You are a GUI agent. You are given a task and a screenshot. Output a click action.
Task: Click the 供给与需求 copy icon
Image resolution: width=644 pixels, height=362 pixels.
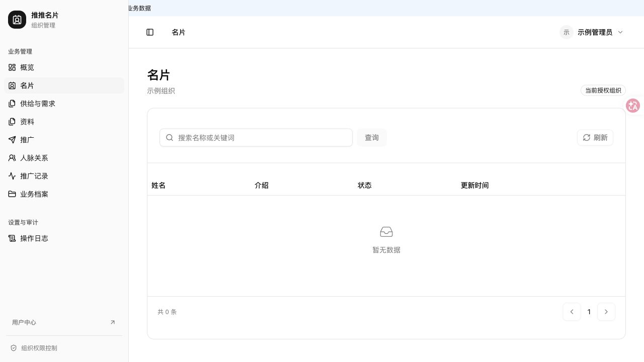pos(12,104)
